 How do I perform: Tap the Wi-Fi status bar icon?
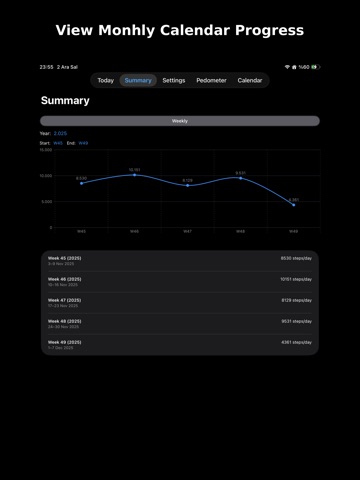point(287,67)
